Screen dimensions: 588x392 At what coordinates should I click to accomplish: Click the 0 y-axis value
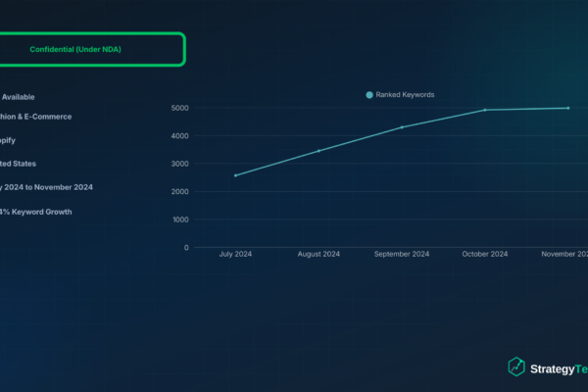point(186,248)
